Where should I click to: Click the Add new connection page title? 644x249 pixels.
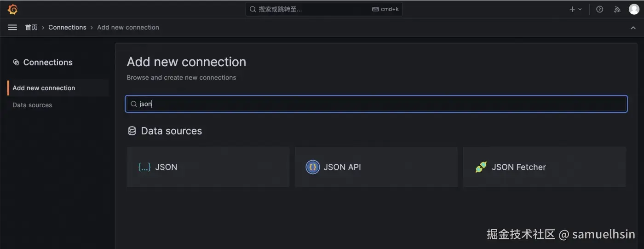pos(186,62)
